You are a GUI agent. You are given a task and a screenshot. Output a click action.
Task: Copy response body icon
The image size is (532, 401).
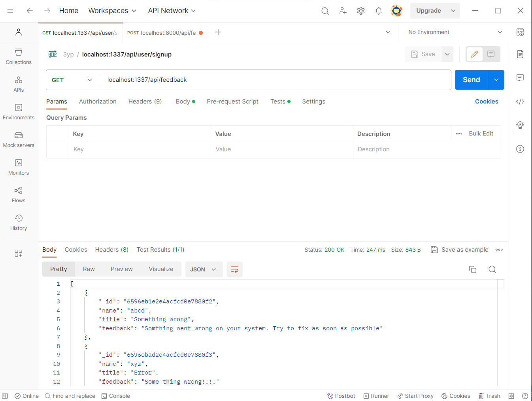(473, 269)
